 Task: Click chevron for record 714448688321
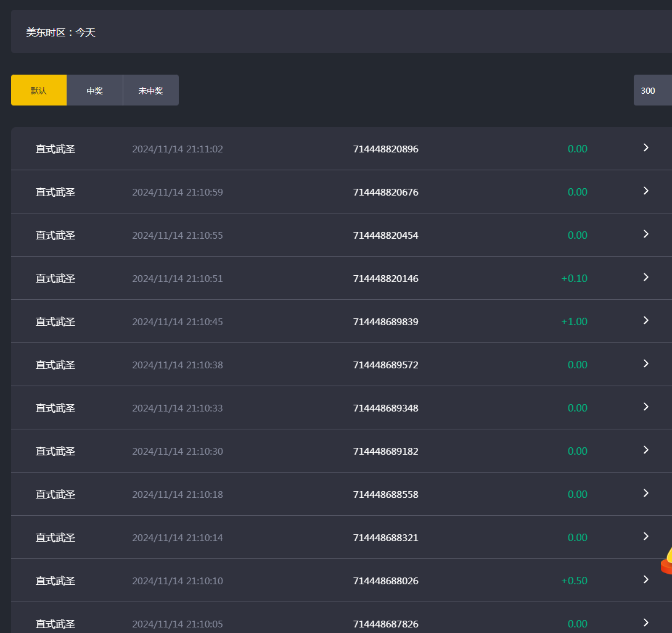tap(645, 536)
